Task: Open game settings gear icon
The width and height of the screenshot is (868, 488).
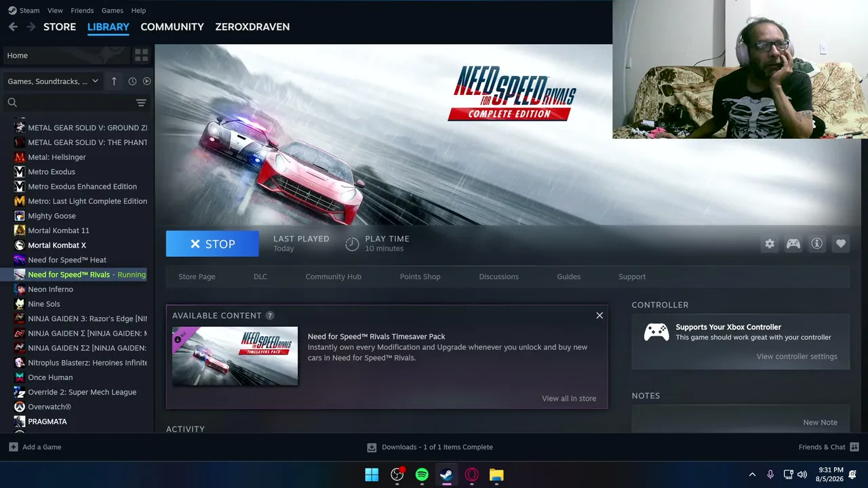Action: [770, 244]
